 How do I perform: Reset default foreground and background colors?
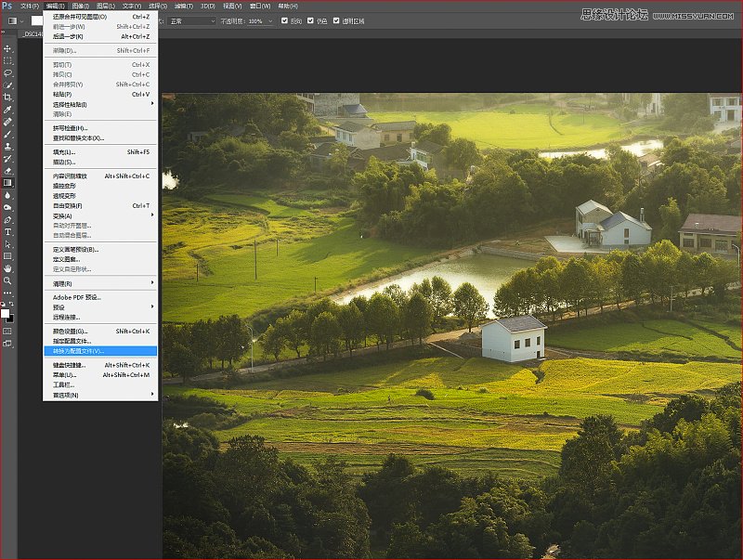click(x=3, y=304)
